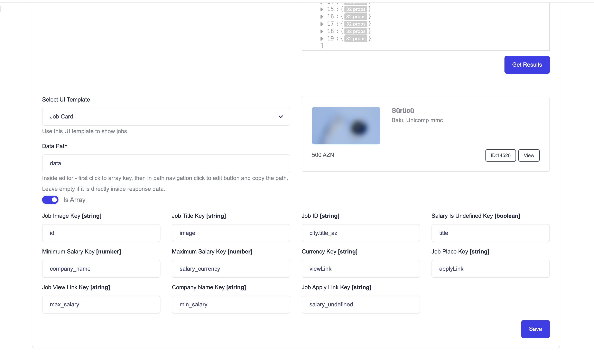Expand JSON array item 16
The width and height of the screenshot is (594, 364).
coord(322,16)
